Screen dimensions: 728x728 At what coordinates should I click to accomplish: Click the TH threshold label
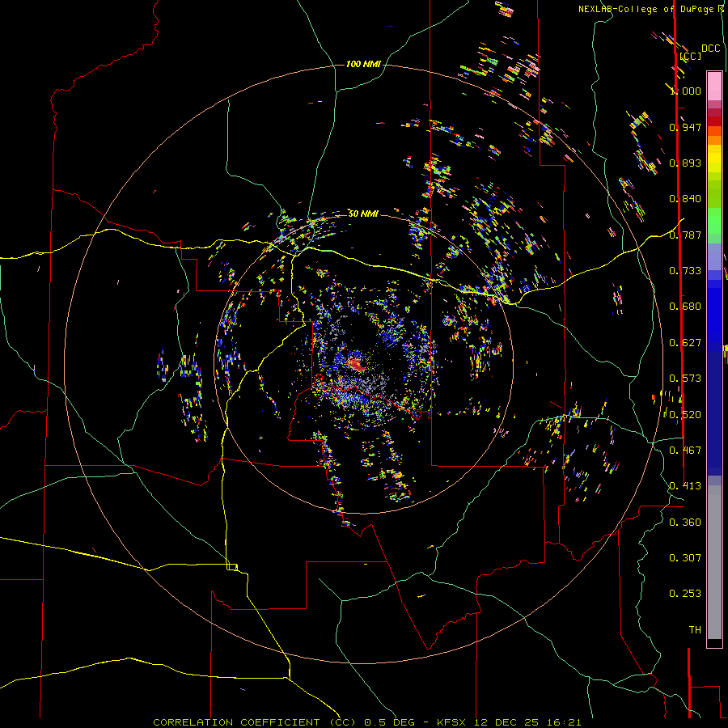695,630
